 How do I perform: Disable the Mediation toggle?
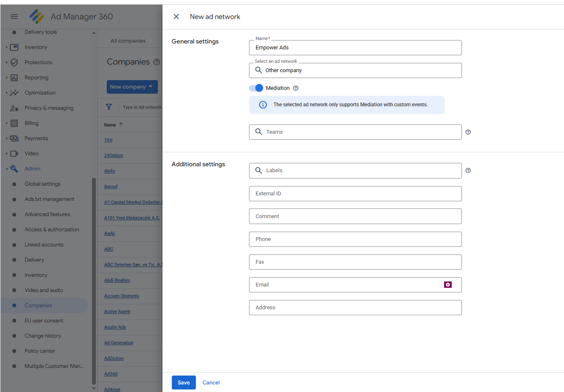pos(256,88)
